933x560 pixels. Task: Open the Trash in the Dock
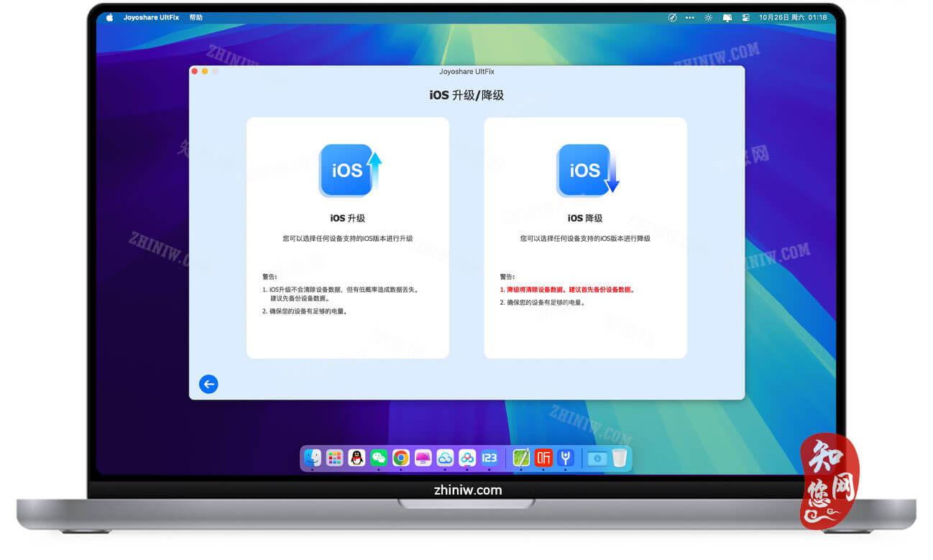tap(620, 458)
